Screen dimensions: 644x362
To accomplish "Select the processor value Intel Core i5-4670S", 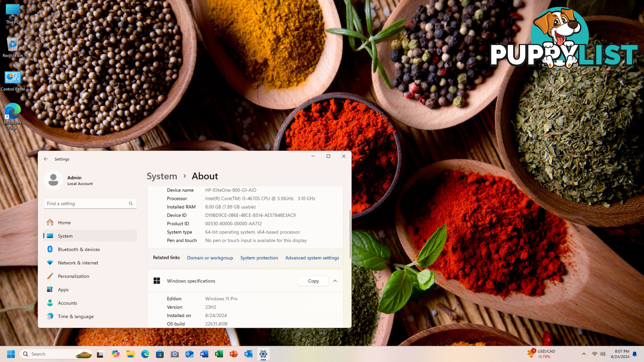I will (260, 198).
